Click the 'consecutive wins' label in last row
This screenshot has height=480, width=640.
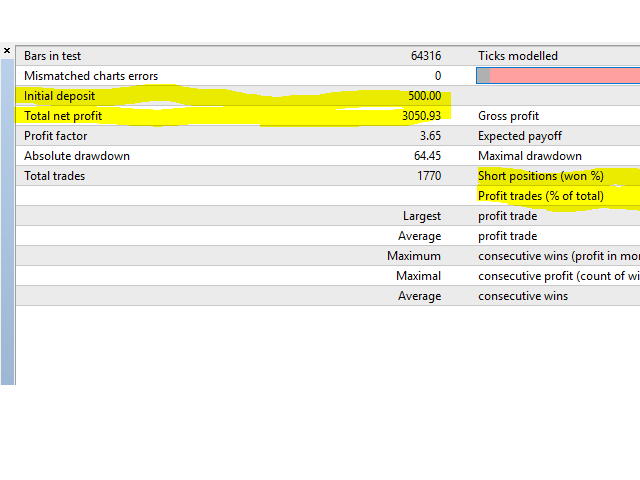click(523, 296)
